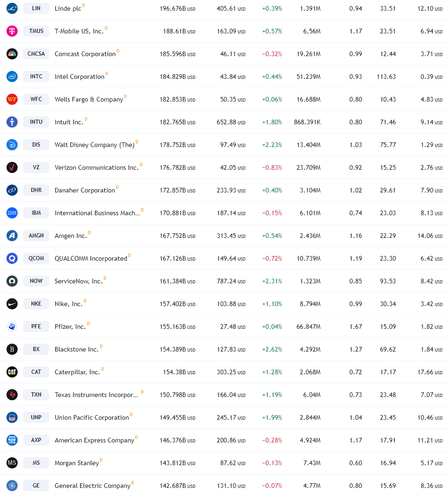The image size is (448, 493).
Task: Click Disney change +2.23% value
Action: click(272, 145)
